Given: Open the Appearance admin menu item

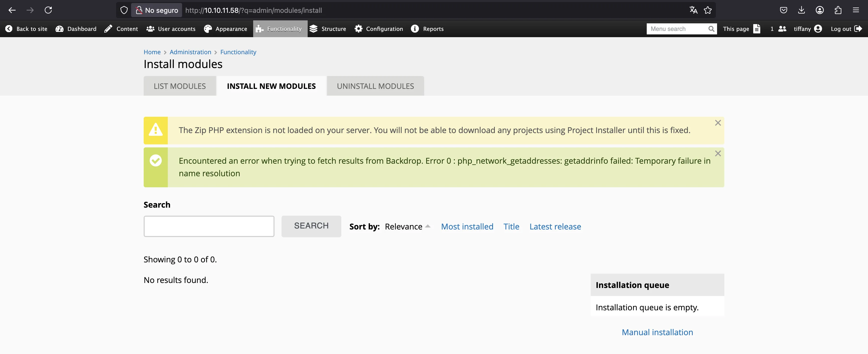Looking at the screenshot, I should tap(226, 29).
